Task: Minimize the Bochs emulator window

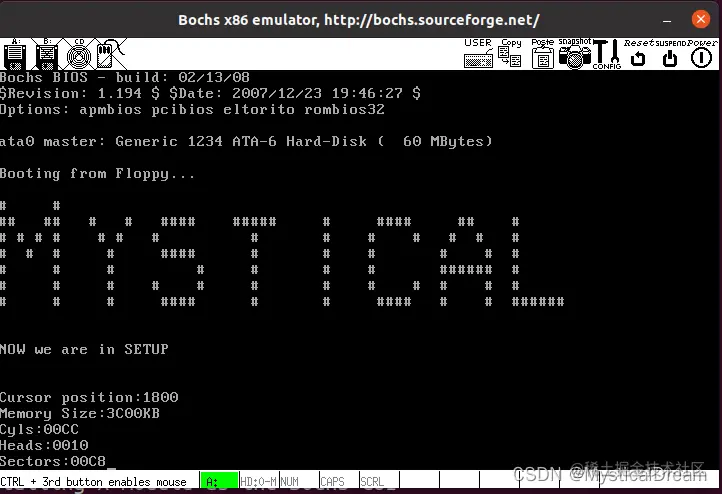Action: pyautogui.click(x=667, y=20)
